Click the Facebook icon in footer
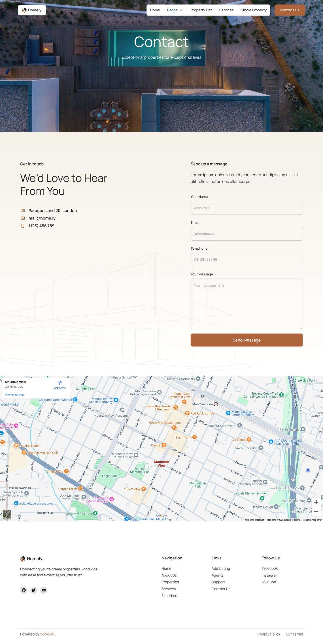 (24, 590)
